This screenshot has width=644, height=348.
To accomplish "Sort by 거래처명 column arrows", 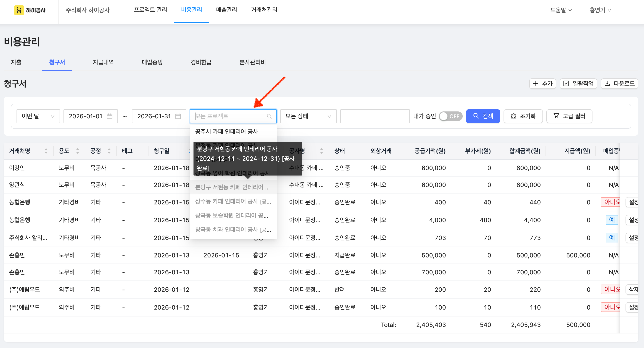I will (x=46, y=151).
